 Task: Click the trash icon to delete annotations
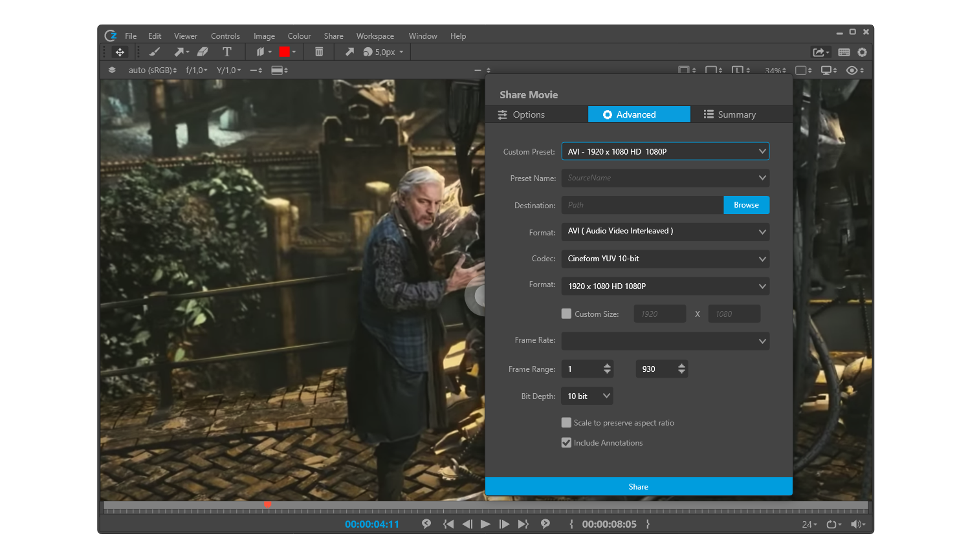(x=319, y=52)
